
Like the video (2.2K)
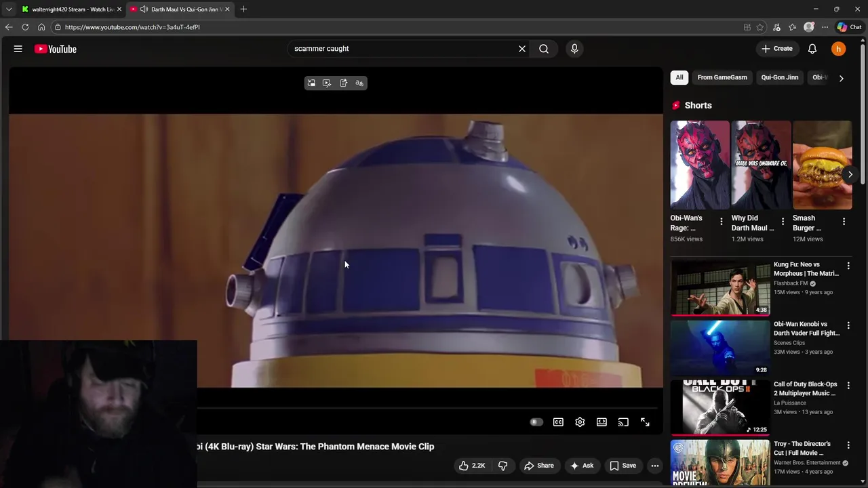click(472, 466)
